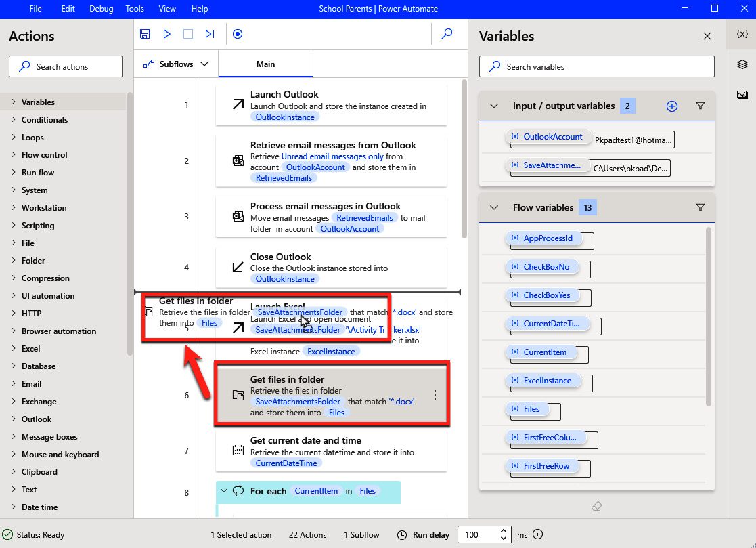Filter input / output variables
This screenshot has height=548, width=756.
pos(700,106)
